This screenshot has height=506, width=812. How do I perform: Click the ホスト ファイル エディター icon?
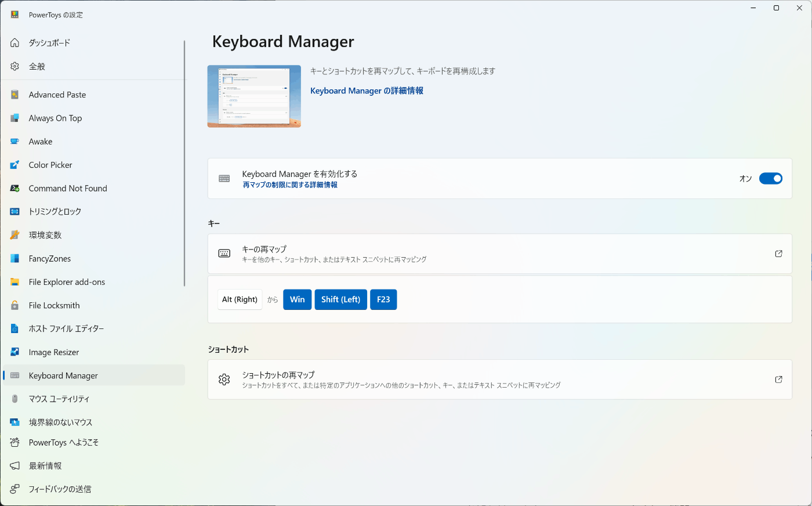coord(15,328)
